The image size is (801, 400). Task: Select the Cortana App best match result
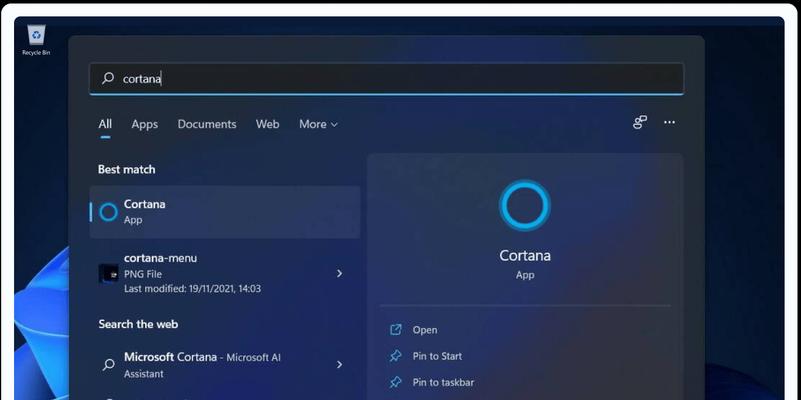(x=225, y=211)
